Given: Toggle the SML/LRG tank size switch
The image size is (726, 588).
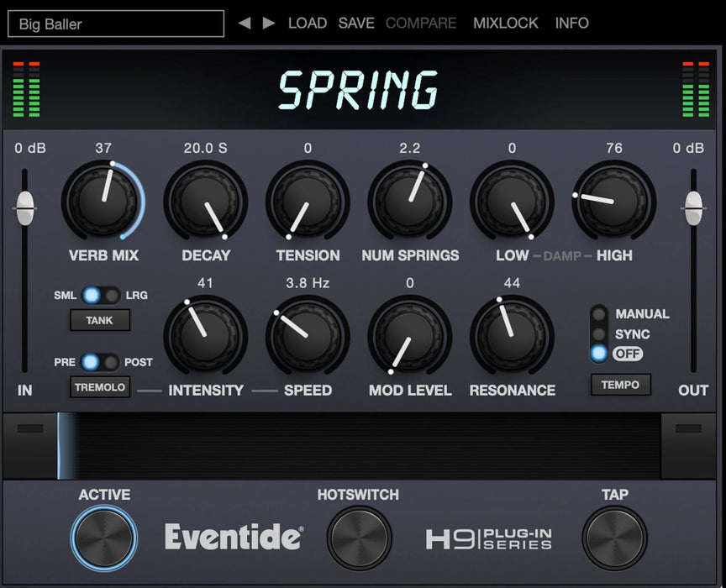Looking at the screenshot, I should coord(101,295).
